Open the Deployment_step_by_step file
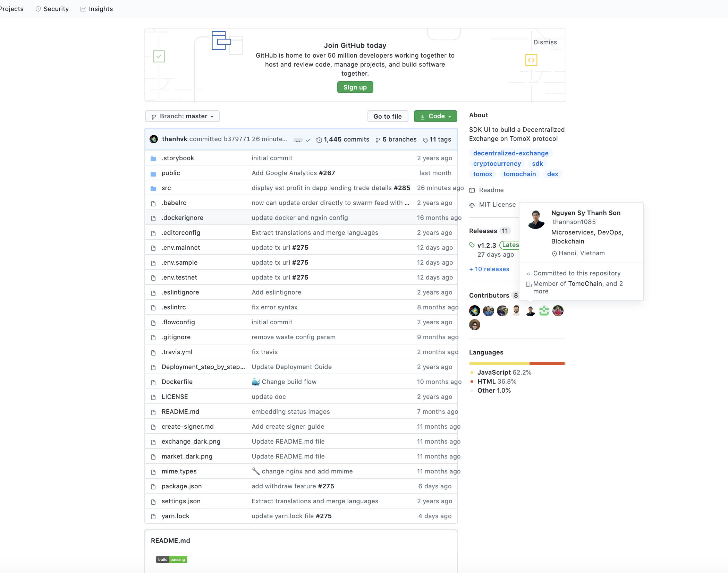Screen dimensions: 728x573 point(203,367)
